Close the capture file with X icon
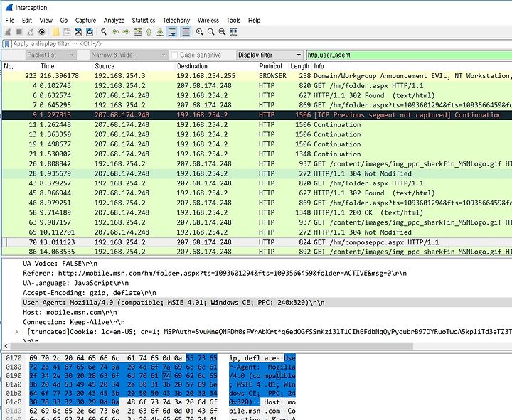Viewport: 512px width, 420px height. tap(78, 32)
